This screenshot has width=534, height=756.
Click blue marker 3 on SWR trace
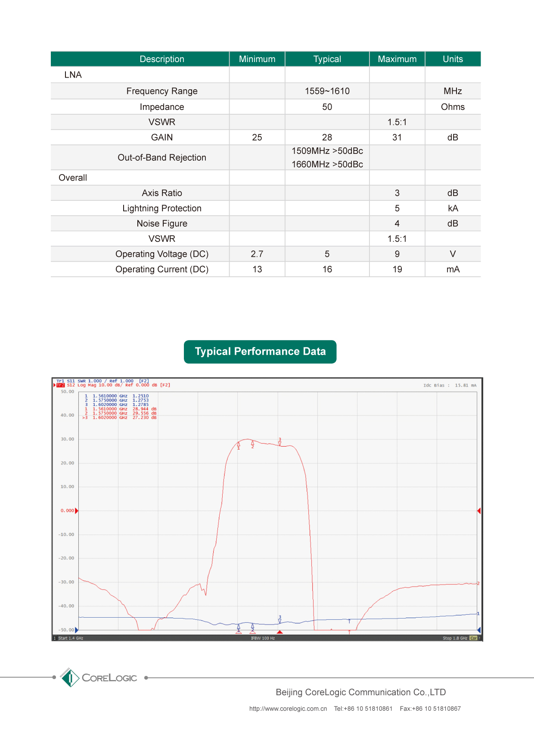coord(280,620)
